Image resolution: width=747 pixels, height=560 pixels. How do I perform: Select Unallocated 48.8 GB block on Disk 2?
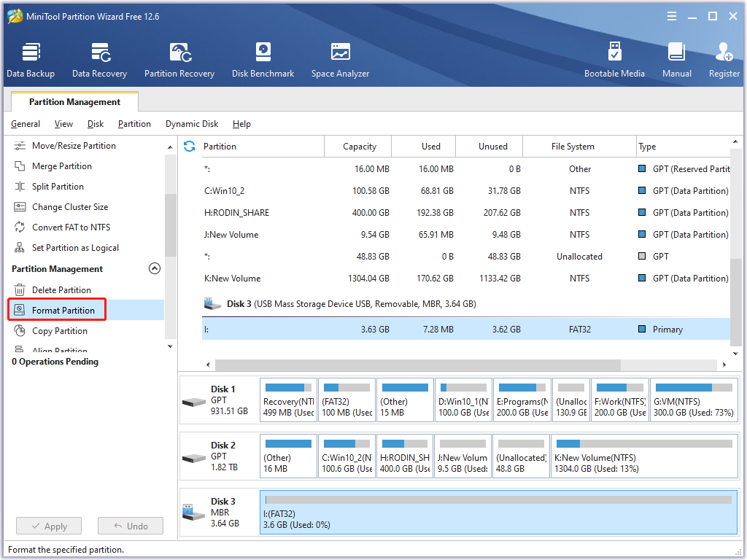click(521, 456)
